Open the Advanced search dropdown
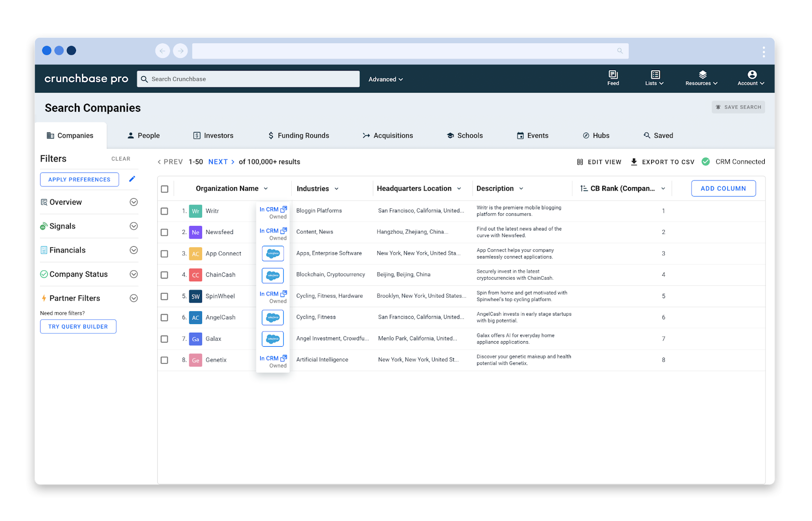Screen dimensions: 812x521 386,79
